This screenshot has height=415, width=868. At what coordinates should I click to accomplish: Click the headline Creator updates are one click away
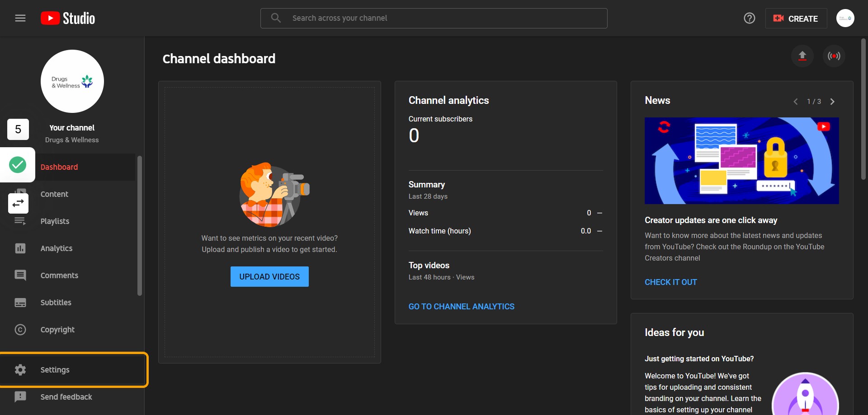coord(711,220)
